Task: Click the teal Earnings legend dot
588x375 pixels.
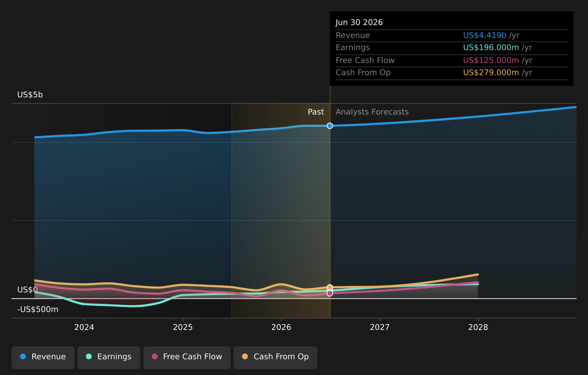Action: [x=89, y=356]
